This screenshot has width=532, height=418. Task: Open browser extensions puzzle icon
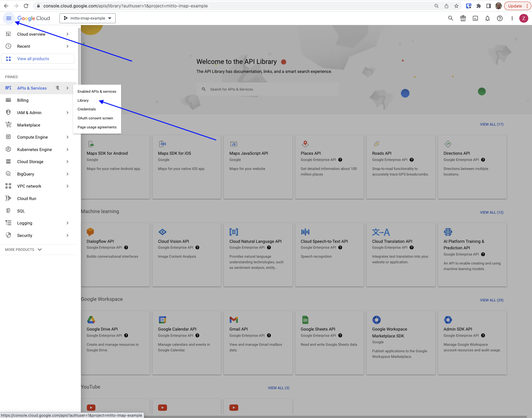coord(479,6)
